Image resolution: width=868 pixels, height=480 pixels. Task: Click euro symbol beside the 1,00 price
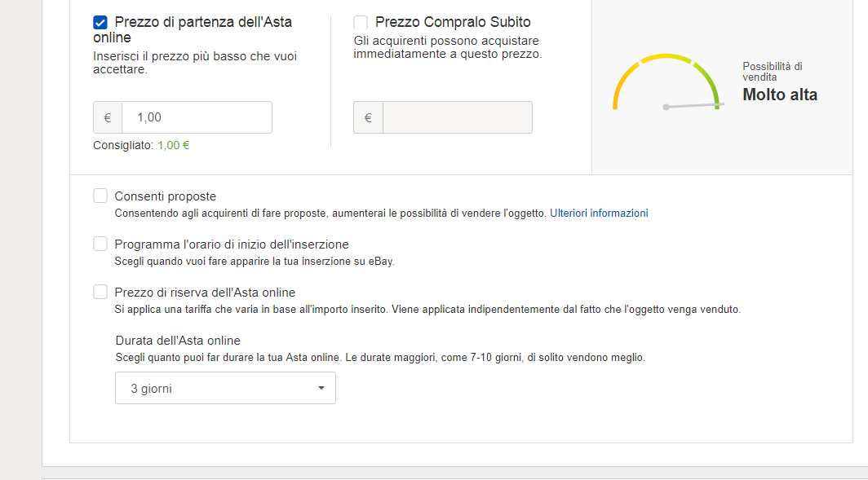click(x=108, y=117)
